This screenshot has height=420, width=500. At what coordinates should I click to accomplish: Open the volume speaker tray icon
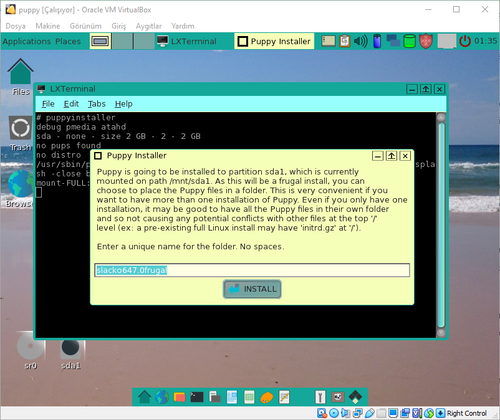point(361,41)
